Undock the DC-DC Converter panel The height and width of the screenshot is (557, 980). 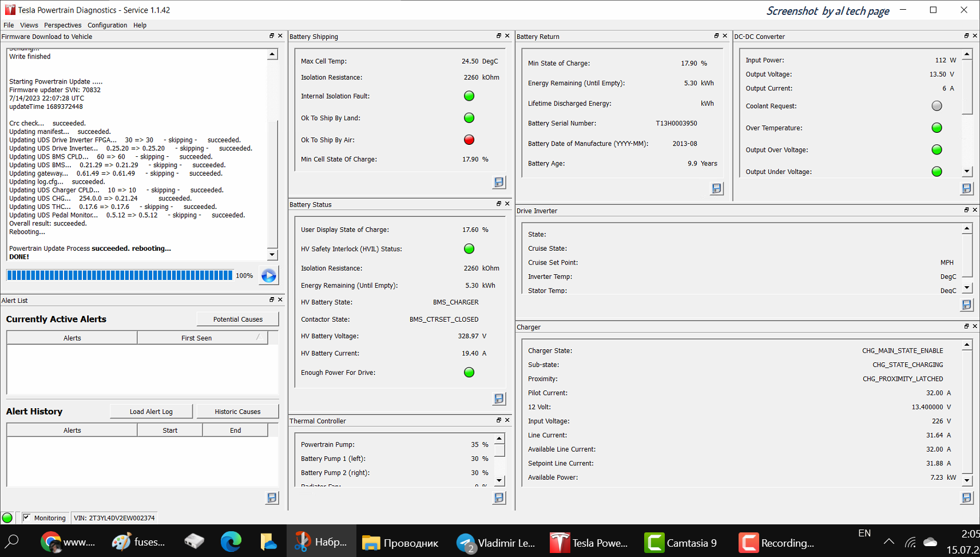coord(966,36)
